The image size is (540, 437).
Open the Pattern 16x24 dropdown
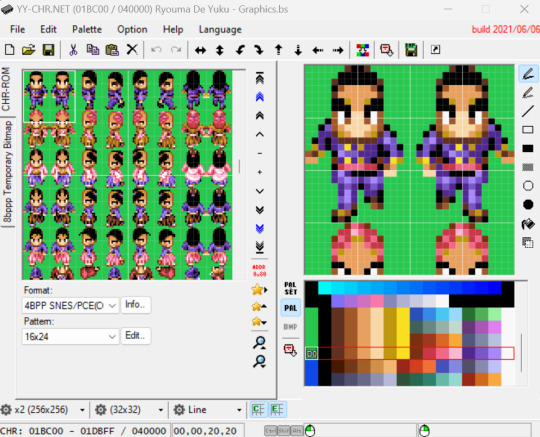pyautogui.click(x=71, y=336)
